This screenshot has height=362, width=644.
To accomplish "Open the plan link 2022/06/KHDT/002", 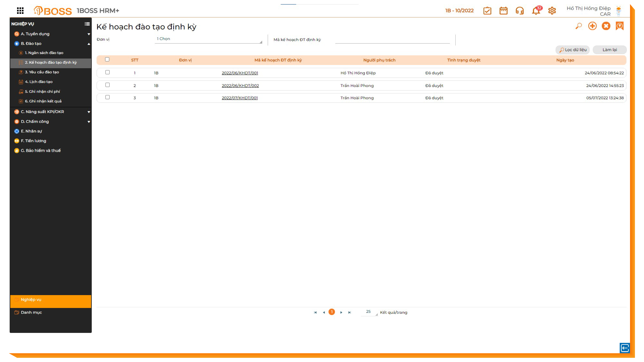I will (240, 85).
